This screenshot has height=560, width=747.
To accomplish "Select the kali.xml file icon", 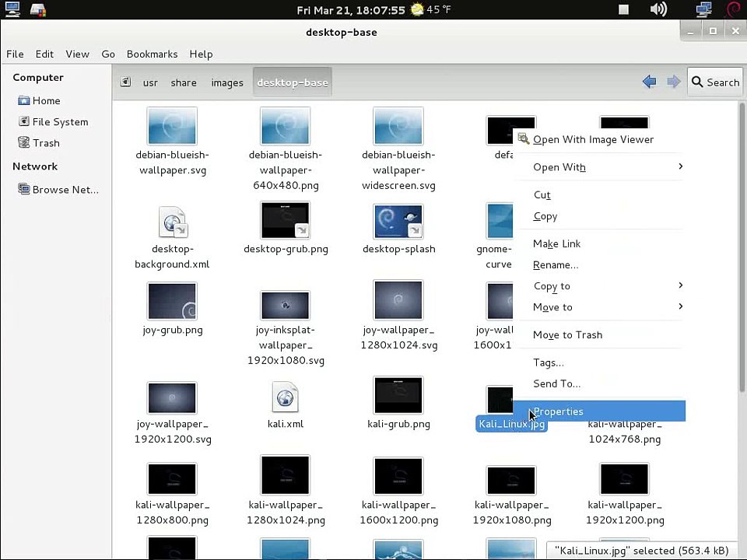I will pyautogui.click(x=286, y=397).
